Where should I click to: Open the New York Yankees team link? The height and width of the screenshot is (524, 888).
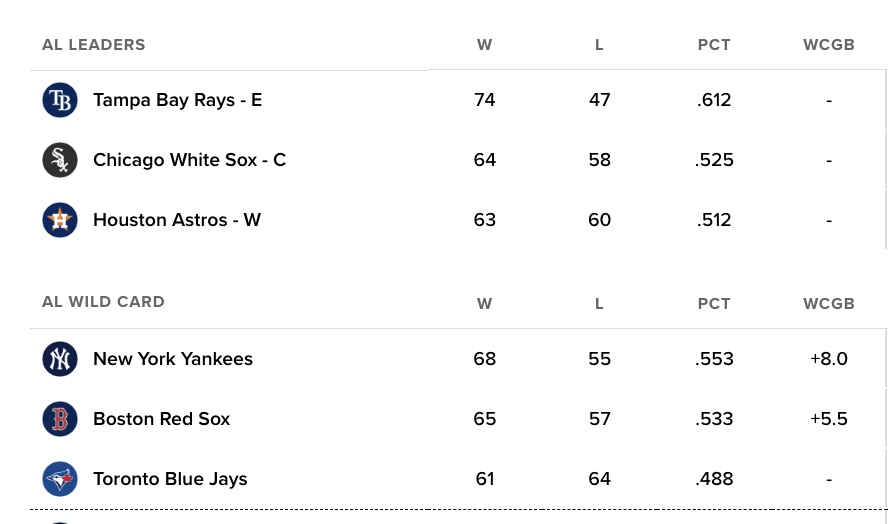click(x=173, y=359)
